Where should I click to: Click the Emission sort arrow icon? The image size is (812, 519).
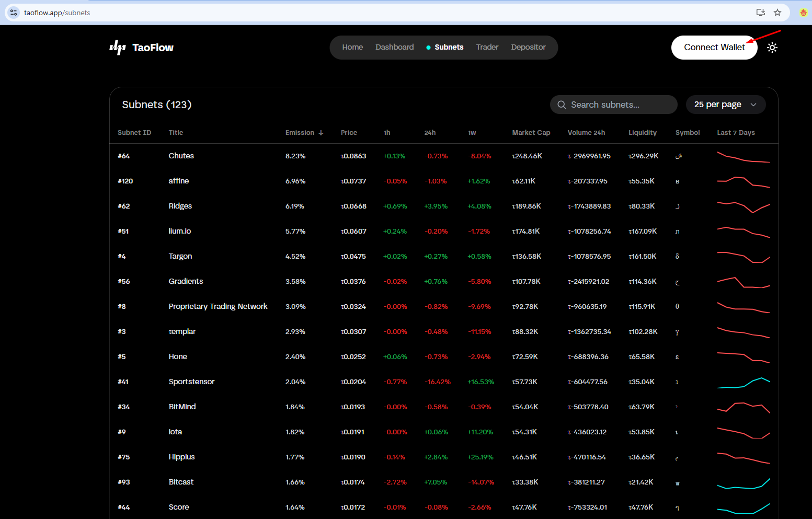321,133
